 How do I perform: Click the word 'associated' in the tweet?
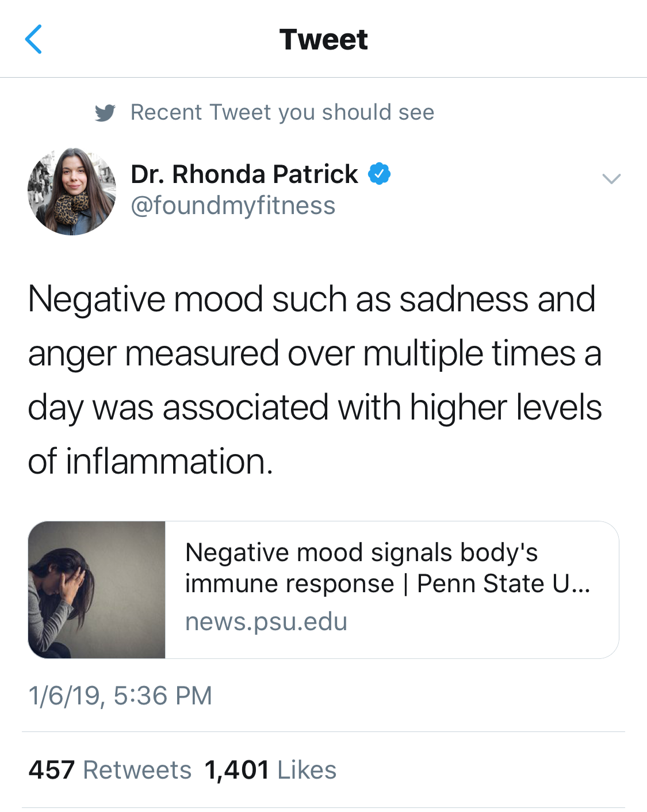246,407
